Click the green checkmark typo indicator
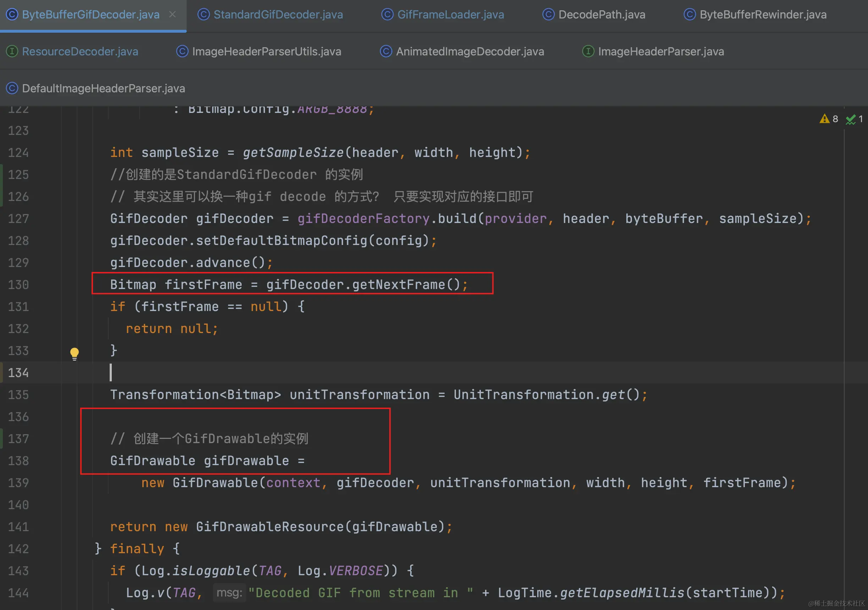 point(850,119)
